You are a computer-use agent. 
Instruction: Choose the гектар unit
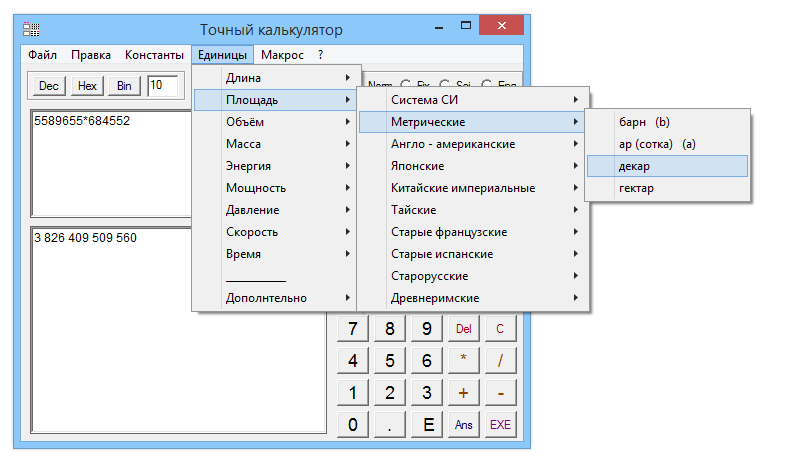[x=667, y=188]
